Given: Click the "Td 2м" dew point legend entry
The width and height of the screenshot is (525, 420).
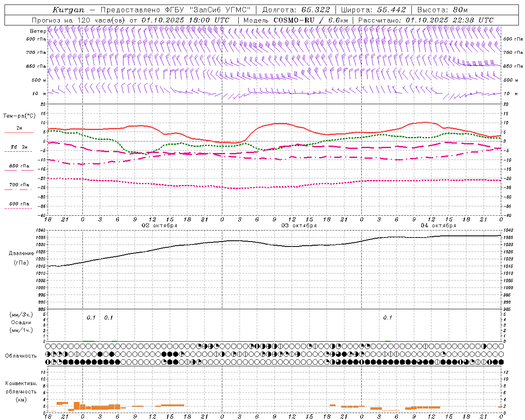Looking at the screenshot, I should (x=19, y=147).
